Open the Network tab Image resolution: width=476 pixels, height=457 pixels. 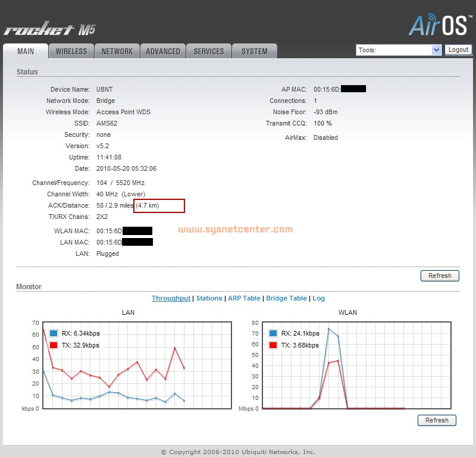pyautogui.click(x=117, y=51)
